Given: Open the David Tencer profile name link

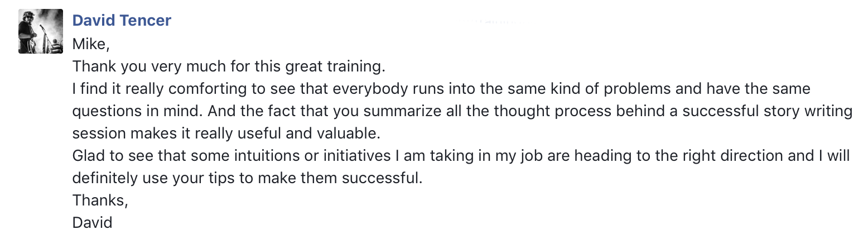Looking at the screenshot, I should [122, 21].
